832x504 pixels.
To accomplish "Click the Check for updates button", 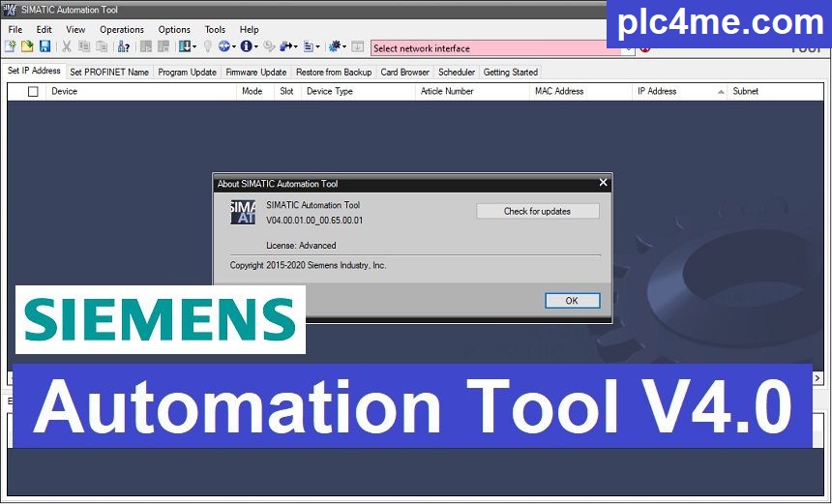I will (x=537, y=211).
